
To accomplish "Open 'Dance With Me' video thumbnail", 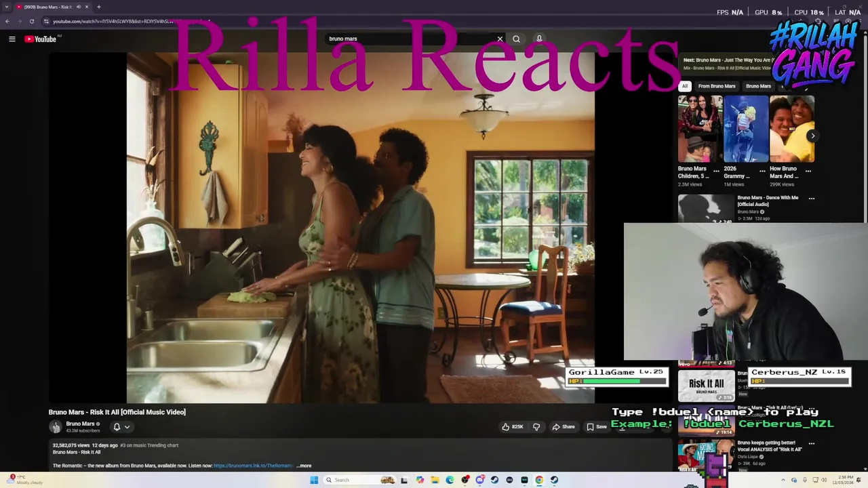I will tap(707, 209).
